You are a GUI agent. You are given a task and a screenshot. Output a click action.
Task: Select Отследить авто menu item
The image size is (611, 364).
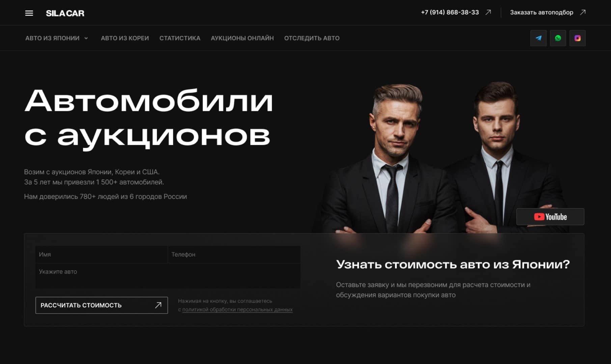[312, 38]
